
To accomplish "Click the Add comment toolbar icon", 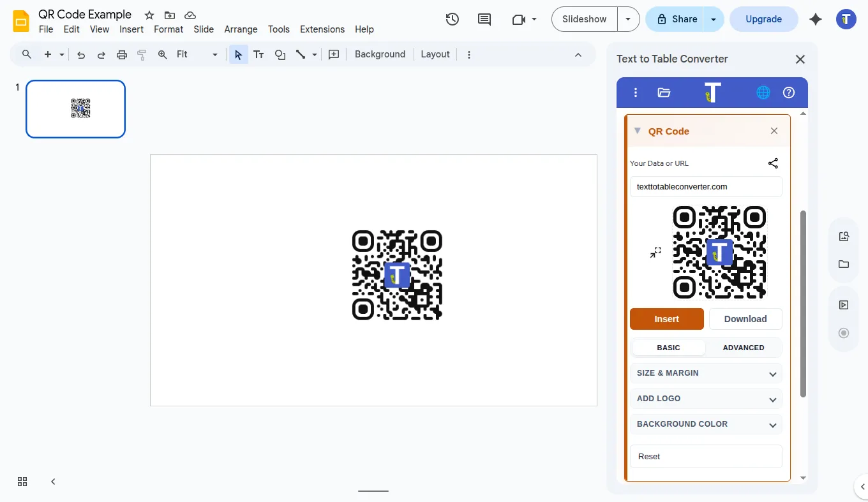I will coord(484,19).
